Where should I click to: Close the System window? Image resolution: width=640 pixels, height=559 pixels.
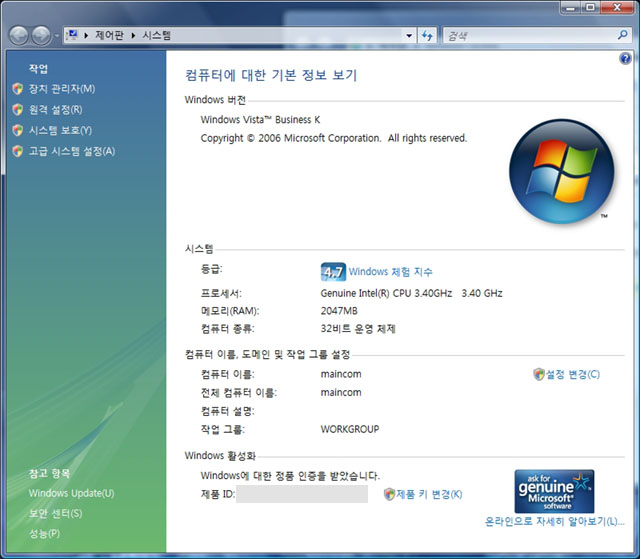pyautogui.click(x=617, y=7)
